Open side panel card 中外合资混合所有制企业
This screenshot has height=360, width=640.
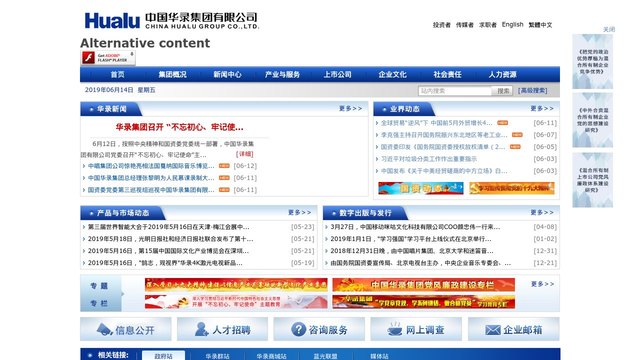592,120
